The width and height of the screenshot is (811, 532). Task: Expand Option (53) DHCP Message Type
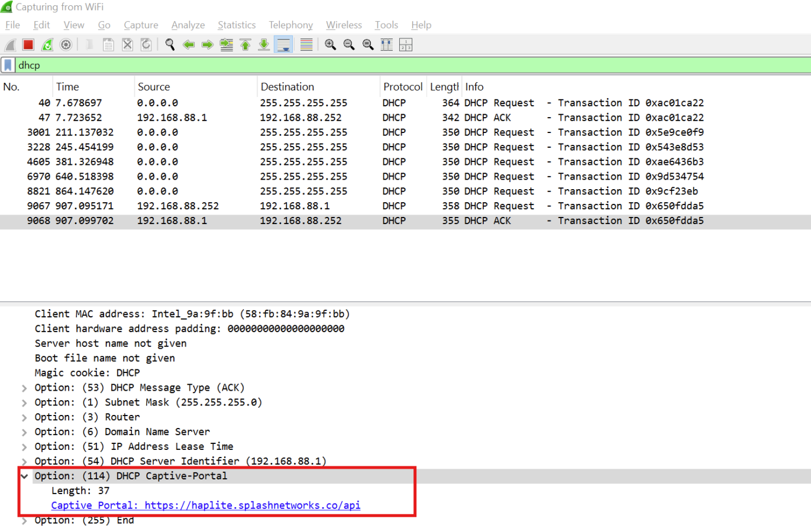(x=24, y=388)
